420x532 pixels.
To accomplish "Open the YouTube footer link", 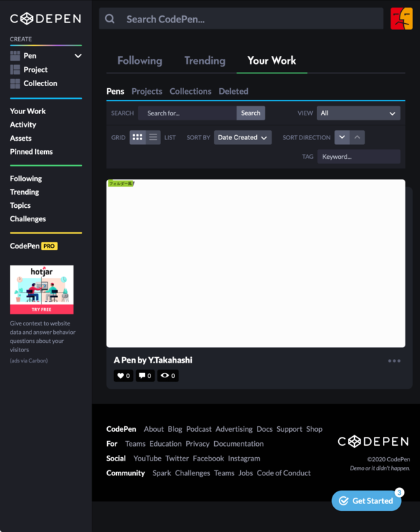I will [x=148, y=458].
